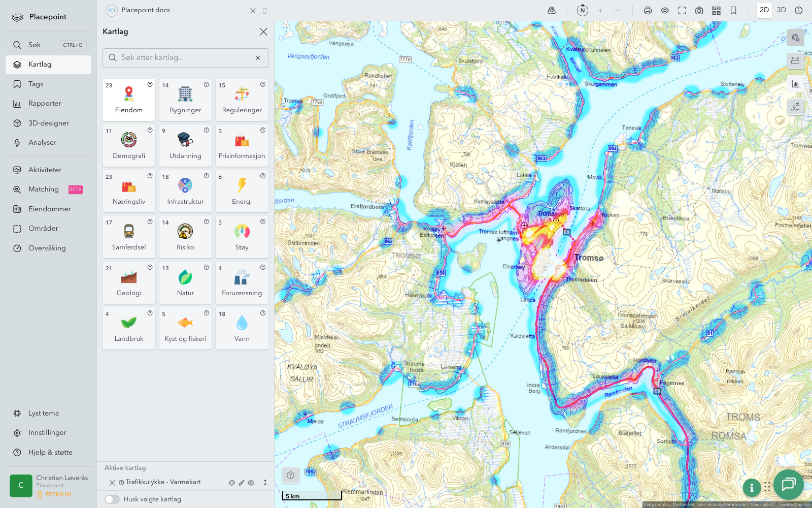Expand the Næringsliv layer category
This screenshot has height=508, width=812.
click(x=129, y=191)
